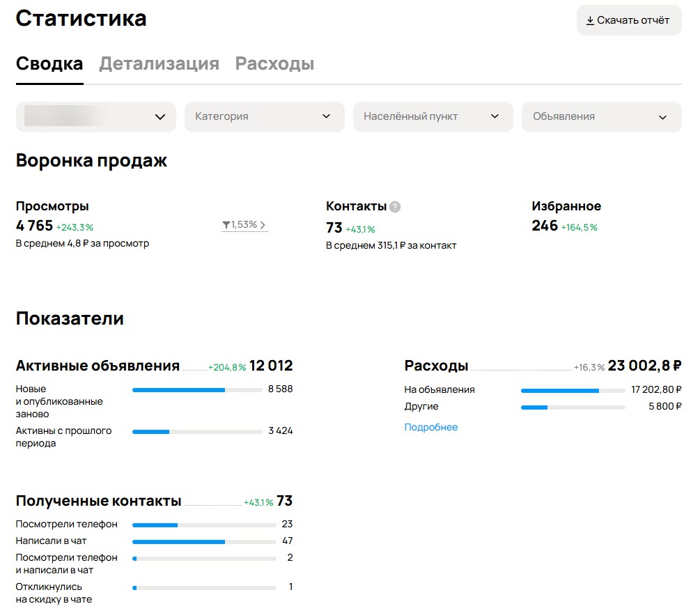
Task: Switch to the Детализация tab
Action: point(158,63)
